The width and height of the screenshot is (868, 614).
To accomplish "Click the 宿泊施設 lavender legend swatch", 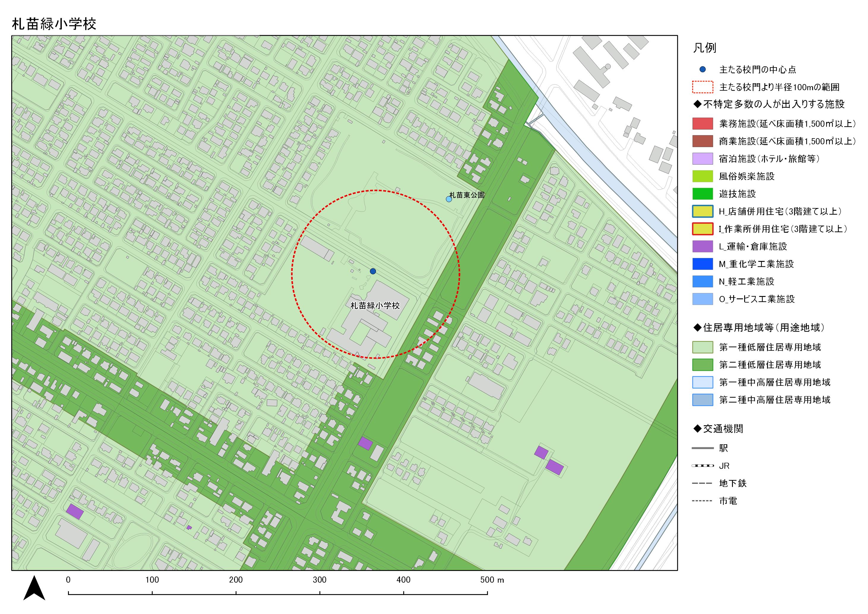I will click(x=702, y=158).
